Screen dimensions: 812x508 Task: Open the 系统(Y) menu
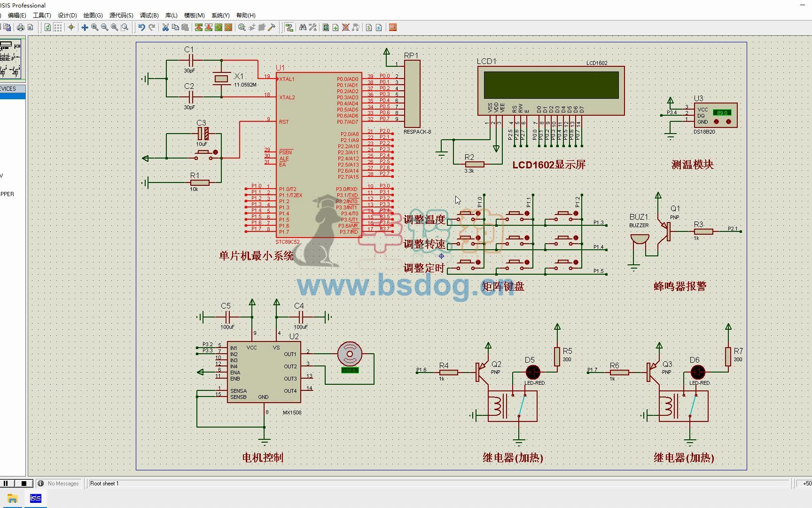pyautogui.click(x=220, y=15)
